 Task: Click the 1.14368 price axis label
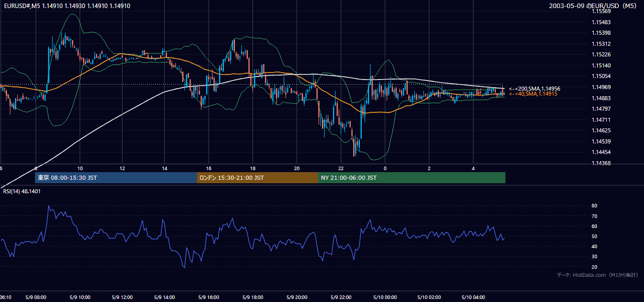point(601,163)
